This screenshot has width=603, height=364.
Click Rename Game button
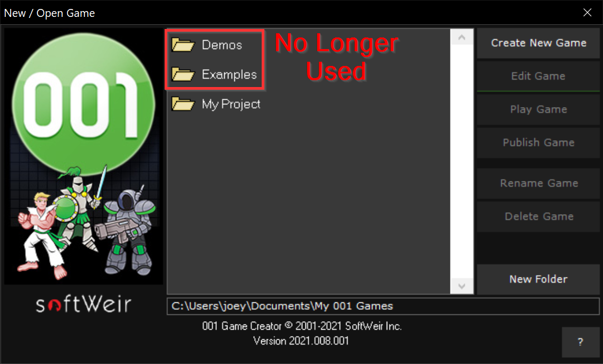point(539,184)
